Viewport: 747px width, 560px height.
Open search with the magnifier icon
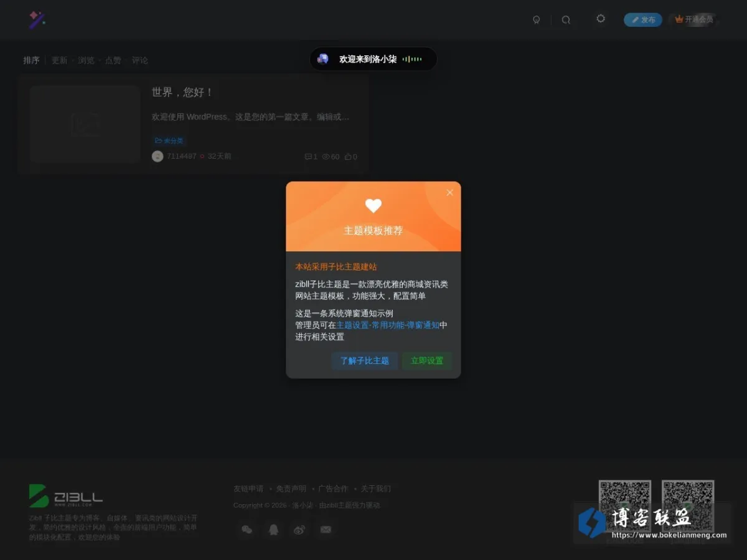(x=566, y=20)
